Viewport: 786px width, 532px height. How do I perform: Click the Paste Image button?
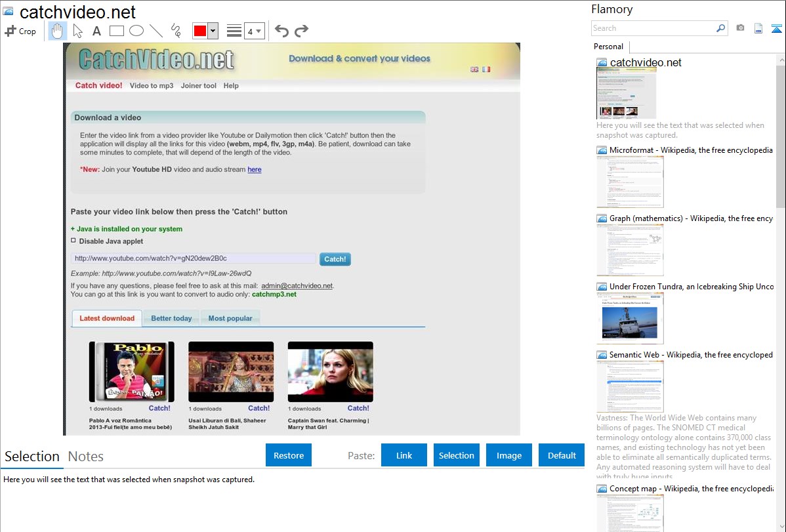pyautogui.click(x=509, y=455)
